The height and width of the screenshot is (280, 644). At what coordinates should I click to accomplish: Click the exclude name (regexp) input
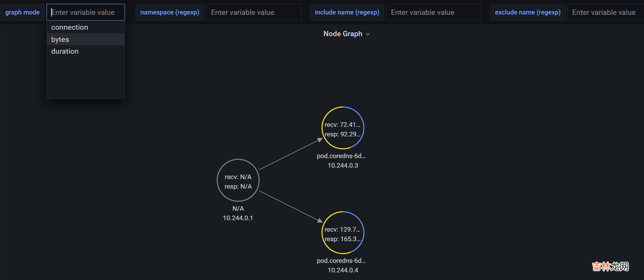pyautogui.click(x=605, y=12)
